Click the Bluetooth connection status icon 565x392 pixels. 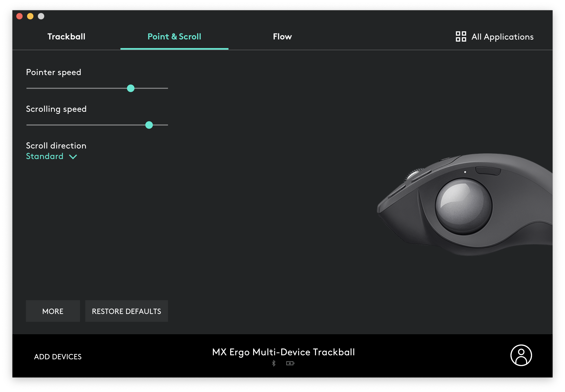pyautogui.click(x=274, y=363)
